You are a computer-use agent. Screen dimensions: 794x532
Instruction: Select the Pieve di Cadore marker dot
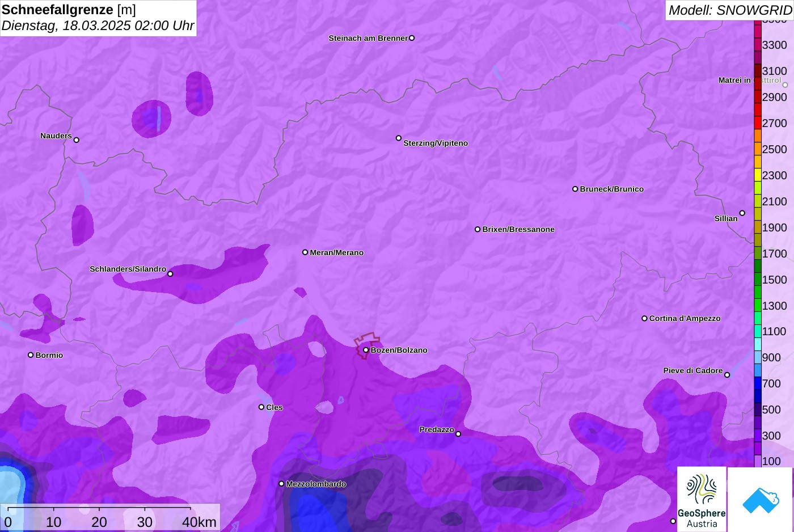pos(727,375)
